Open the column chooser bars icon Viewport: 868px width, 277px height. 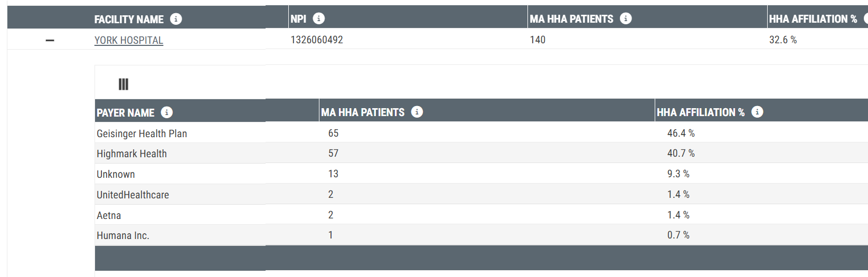(124, 84)
